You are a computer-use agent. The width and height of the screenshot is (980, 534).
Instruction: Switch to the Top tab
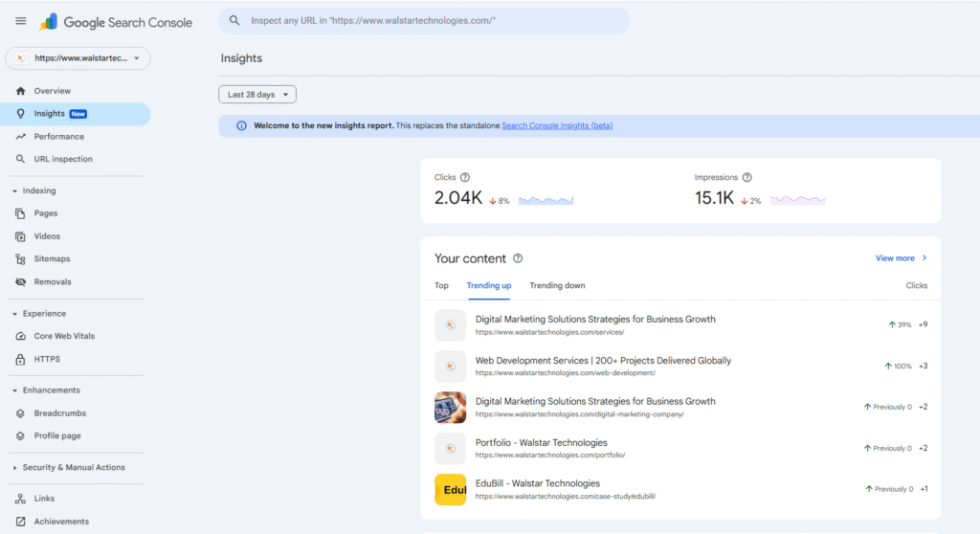[441, 286]
